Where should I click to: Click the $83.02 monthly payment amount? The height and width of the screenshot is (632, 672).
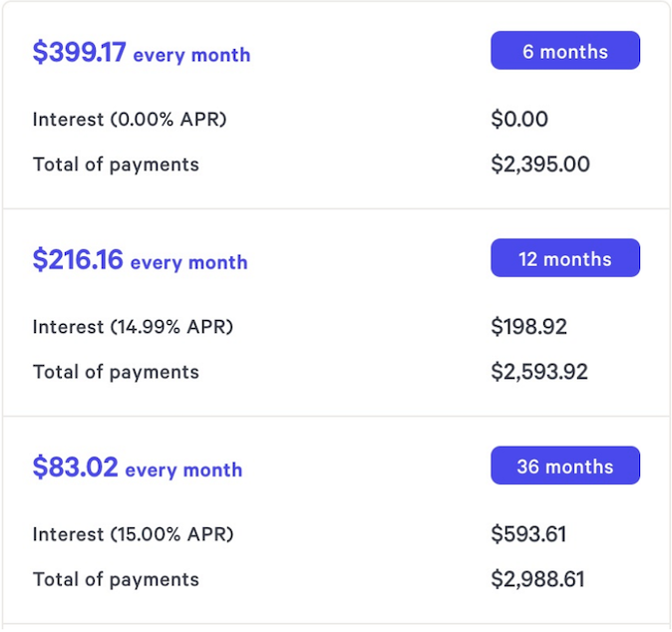(x=75, y=468)
